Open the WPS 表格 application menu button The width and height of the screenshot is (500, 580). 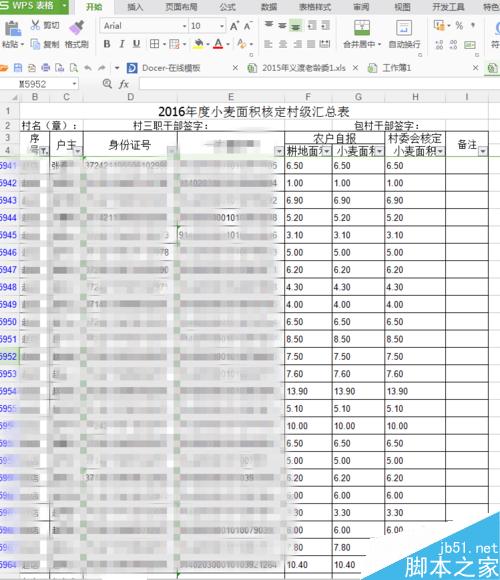click(x=34, y=6)
